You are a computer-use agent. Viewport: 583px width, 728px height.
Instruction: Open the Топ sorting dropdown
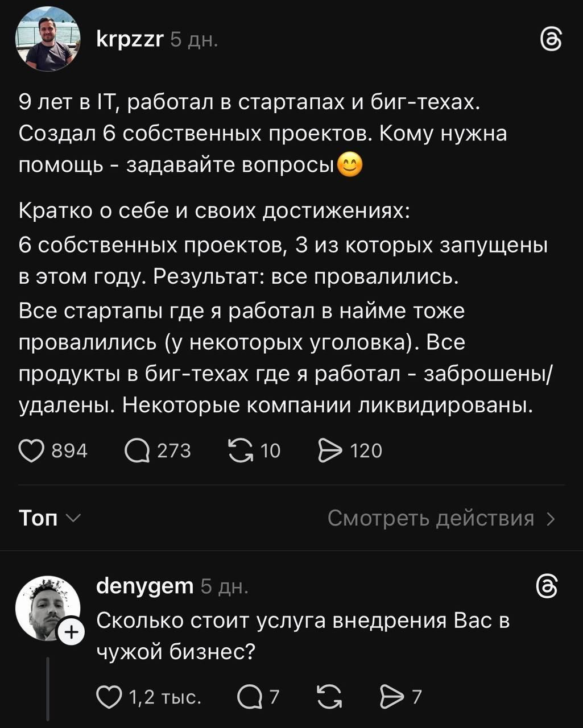point(49,518)
